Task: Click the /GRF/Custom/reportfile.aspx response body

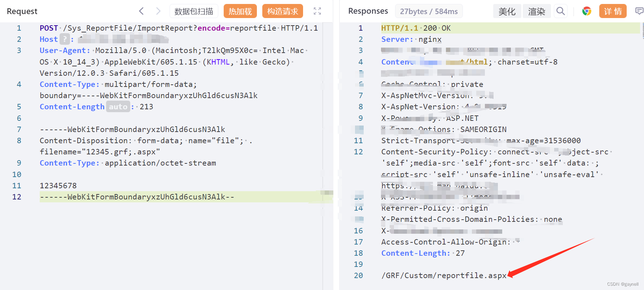Action: (x=444, y=276)
